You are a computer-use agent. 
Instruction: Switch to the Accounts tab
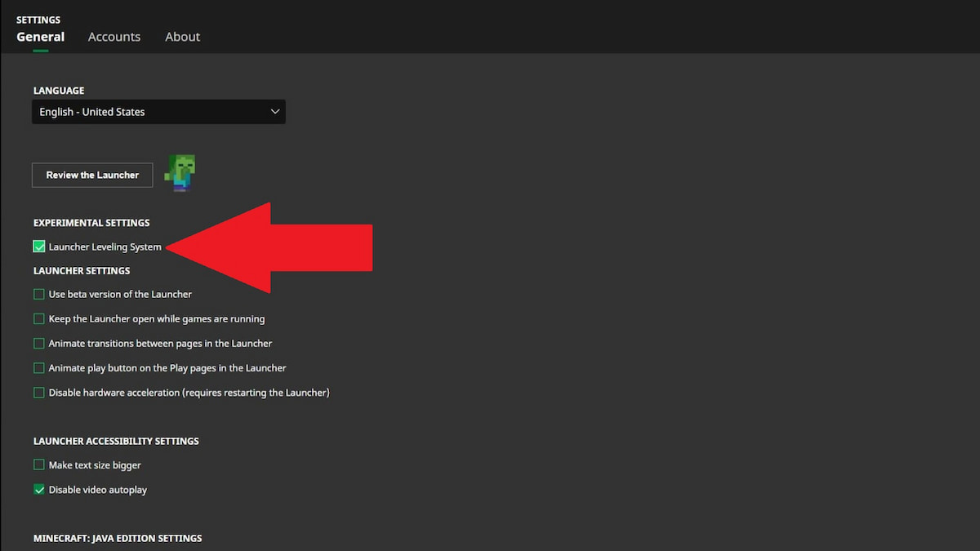114,37
